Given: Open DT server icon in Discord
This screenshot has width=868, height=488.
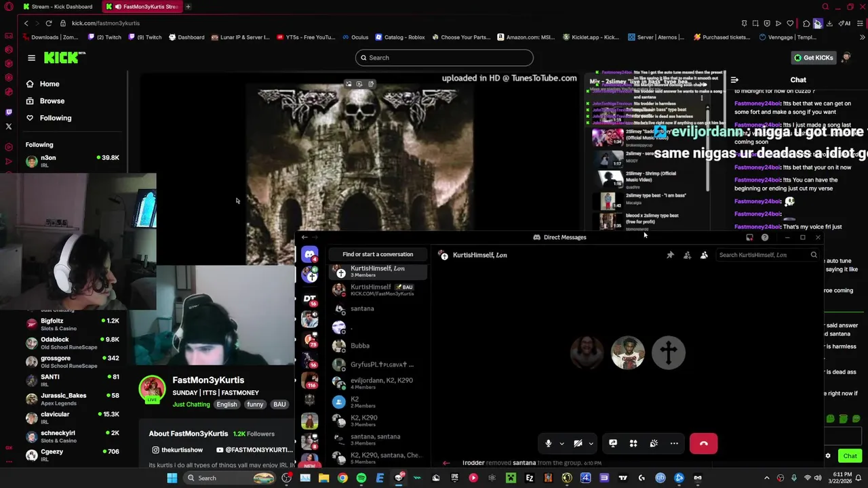Looking at the screenshot, I should (x=310, y=298).
